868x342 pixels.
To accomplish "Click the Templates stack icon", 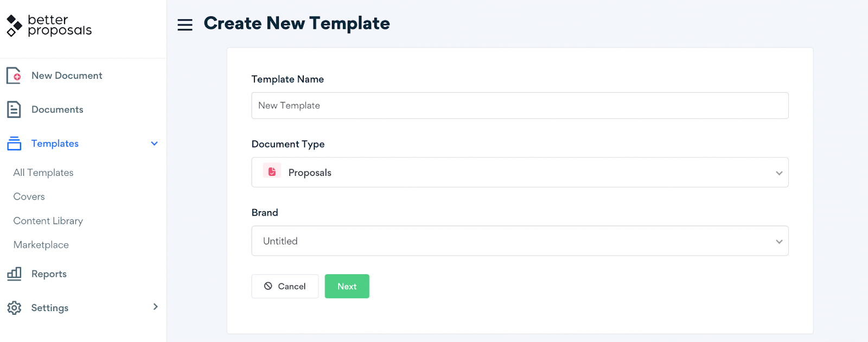I will tap(14, 143).
